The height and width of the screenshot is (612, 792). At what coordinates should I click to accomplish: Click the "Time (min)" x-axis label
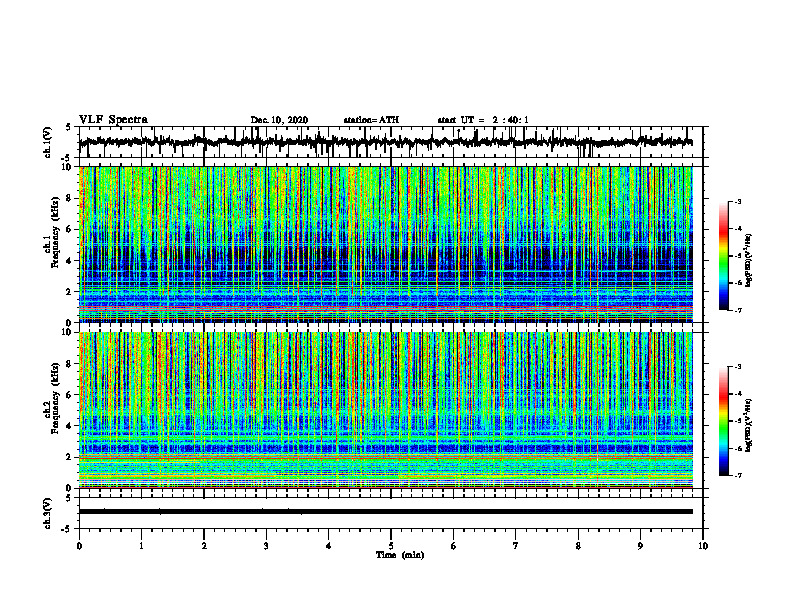pos(400,555)
